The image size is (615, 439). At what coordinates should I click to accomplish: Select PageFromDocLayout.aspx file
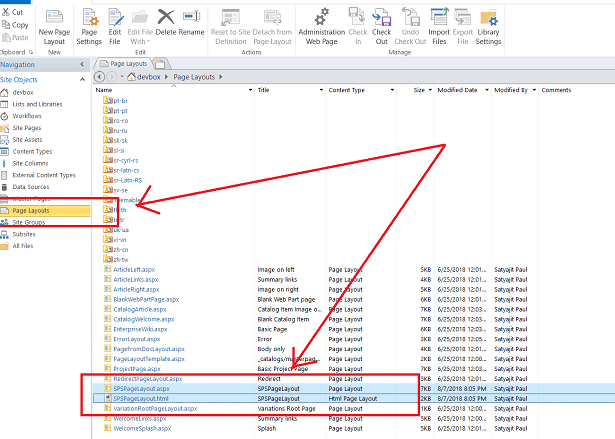[149, 349]
